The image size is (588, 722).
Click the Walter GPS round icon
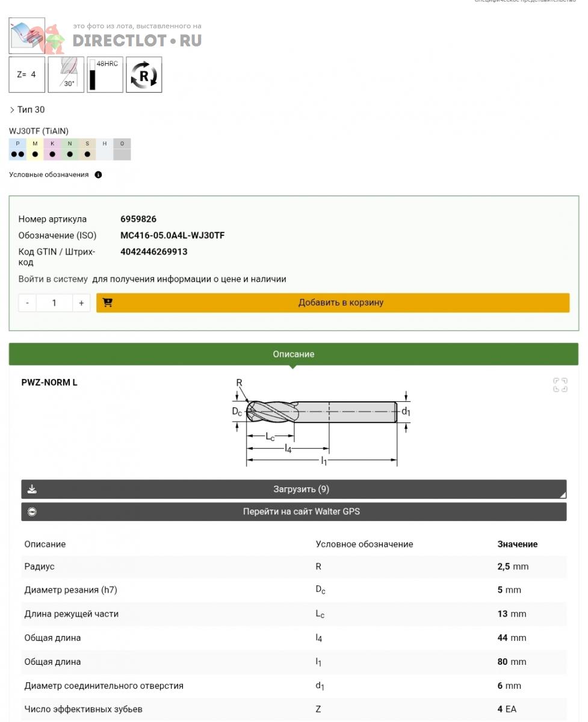[32, 512]
